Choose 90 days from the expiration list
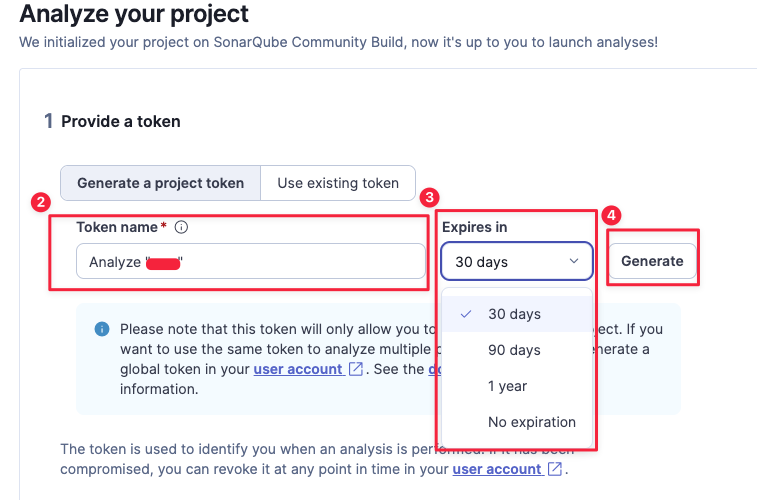This screenshot has width=757, height=500. tap(514, 350)
